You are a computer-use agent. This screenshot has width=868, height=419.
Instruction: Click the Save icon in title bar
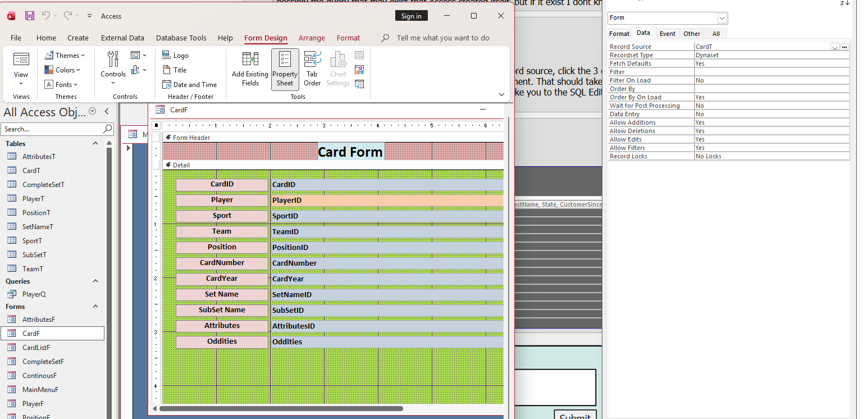[30, 16]
